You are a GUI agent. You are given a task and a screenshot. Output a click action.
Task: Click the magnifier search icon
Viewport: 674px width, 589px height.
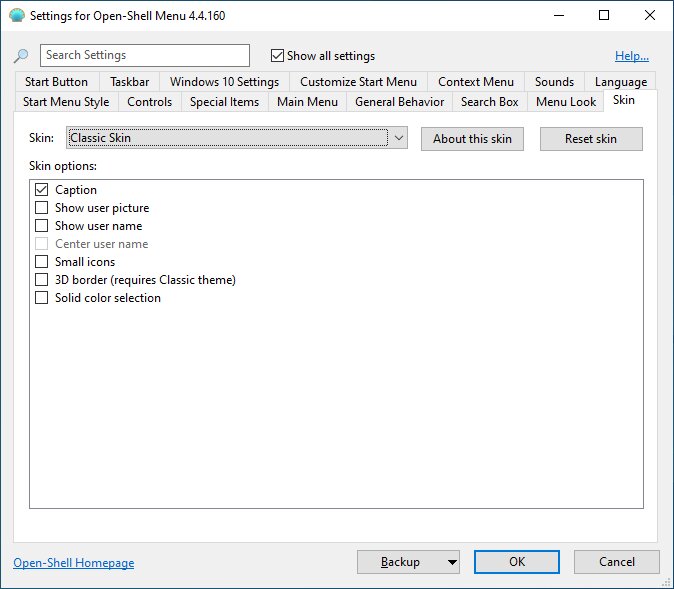pos(21,55)
